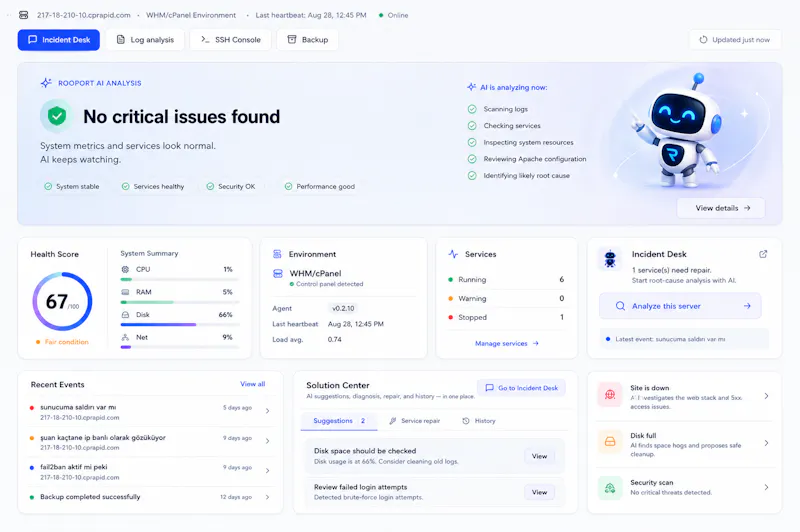
Task: Click the green shield check icon
Action: (57, 116)
